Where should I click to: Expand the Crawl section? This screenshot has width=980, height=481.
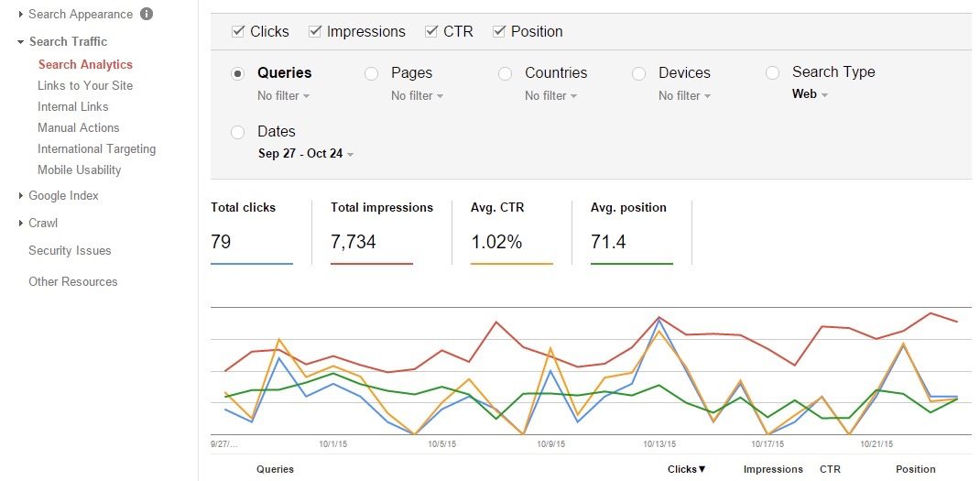tap(22, 224)
